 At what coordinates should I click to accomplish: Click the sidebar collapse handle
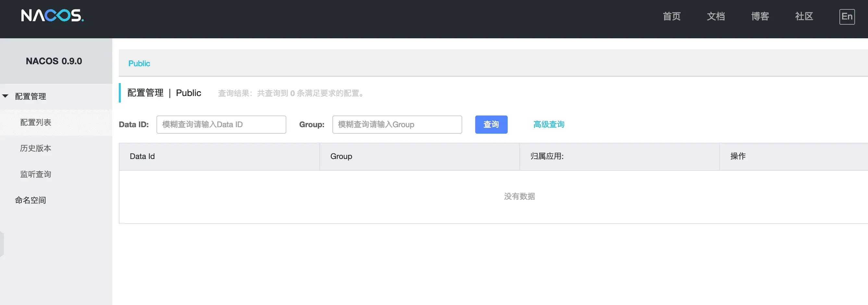point(2,244)
